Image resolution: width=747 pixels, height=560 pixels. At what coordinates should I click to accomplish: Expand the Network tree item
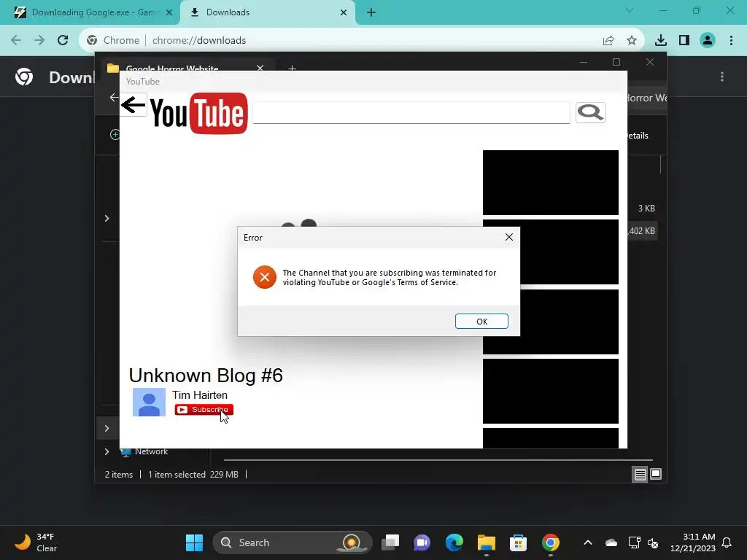click(107, 451)
